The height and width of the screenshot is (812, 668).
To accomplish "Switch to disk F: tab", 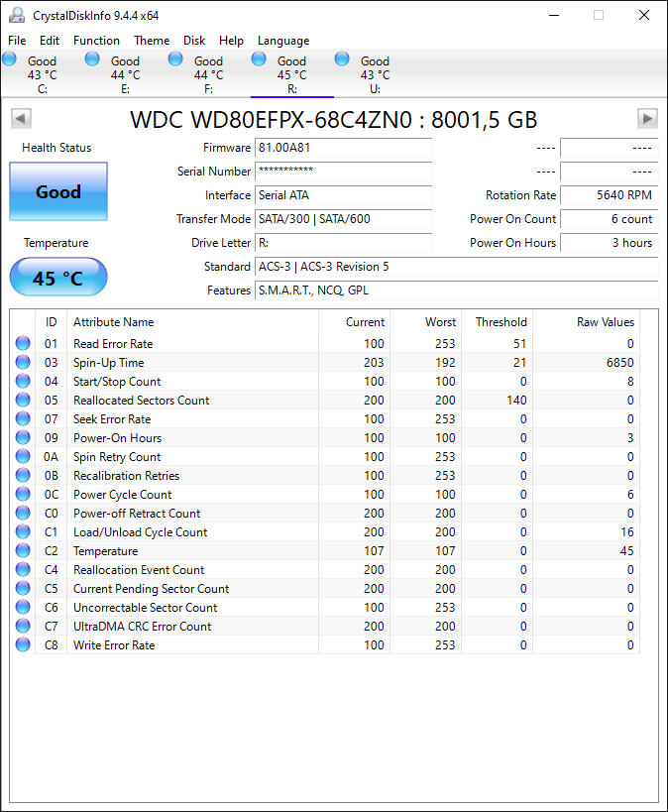I will pos(209,74).
